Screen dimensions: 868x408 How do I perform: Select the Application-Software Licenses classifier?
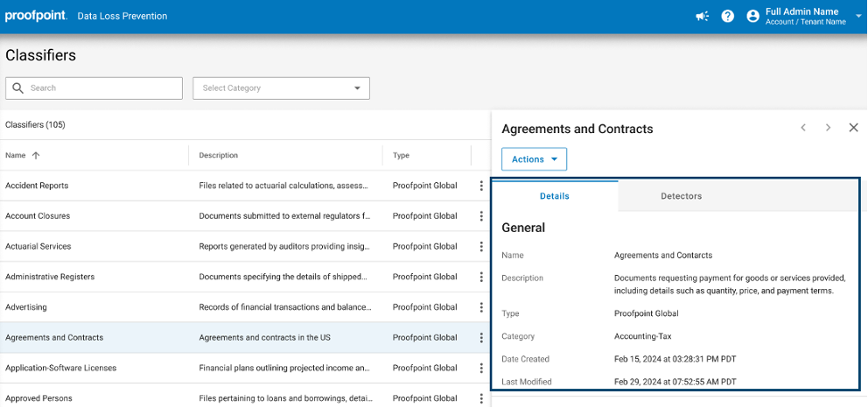[61, 368]
